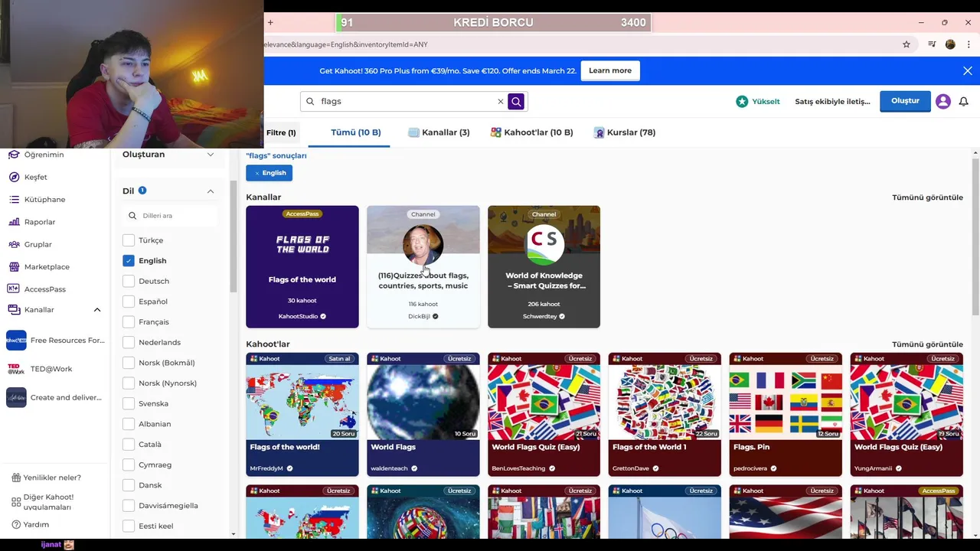The image size is (980, 551).
Task: Open World Flags kahoot by waldenteach
Action: [423, 414]
